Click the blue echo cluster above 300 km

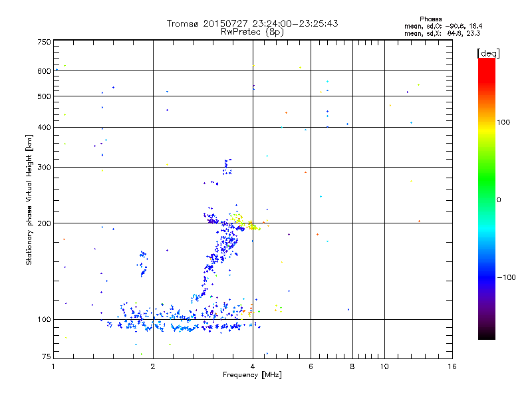pyautogui.click(x=227, y=167)
